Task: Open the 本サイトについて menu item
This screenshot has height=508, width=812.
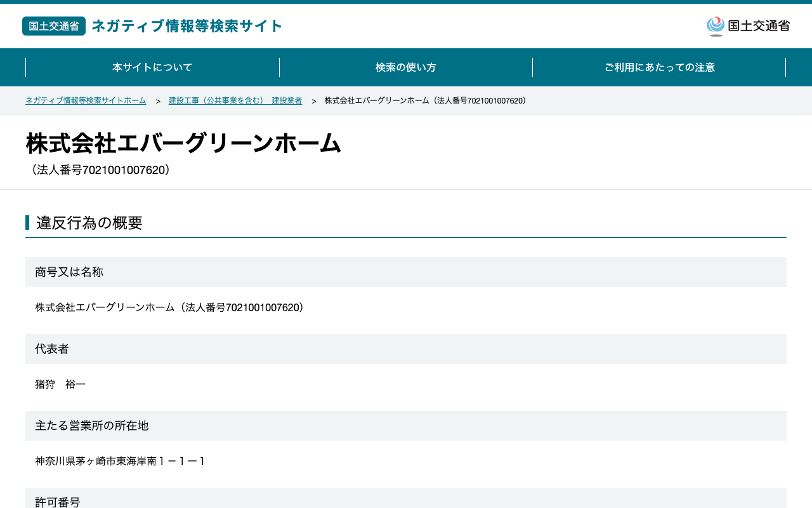Action: coord(152,67)
